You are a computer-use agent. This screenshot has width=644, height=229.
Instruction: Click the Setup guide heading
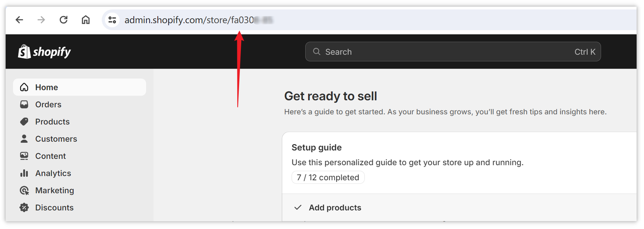(316, 148)
